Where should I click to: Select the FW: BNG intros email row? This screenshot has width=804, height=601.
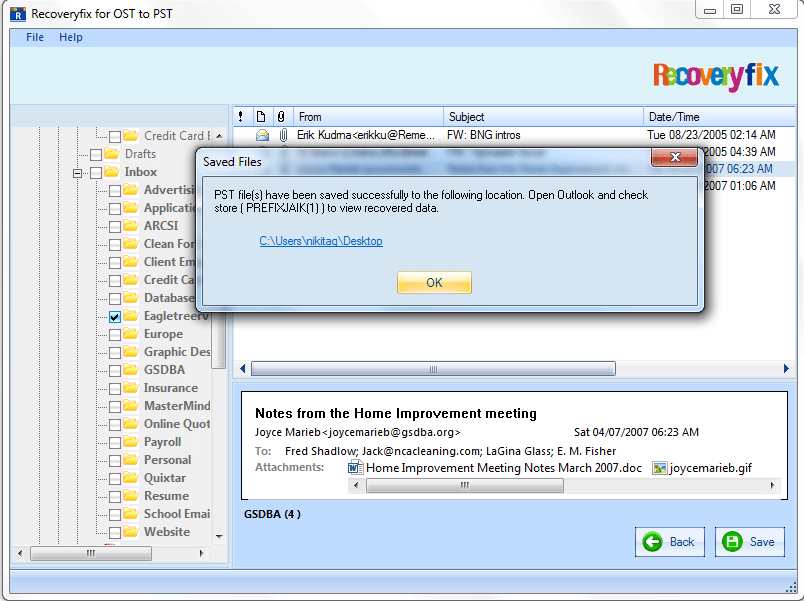click(515, 135)
